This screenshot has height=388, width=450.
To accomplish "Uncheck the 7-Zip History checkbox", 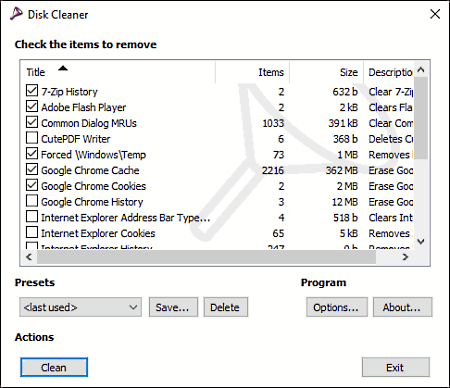I will (32, 91).
